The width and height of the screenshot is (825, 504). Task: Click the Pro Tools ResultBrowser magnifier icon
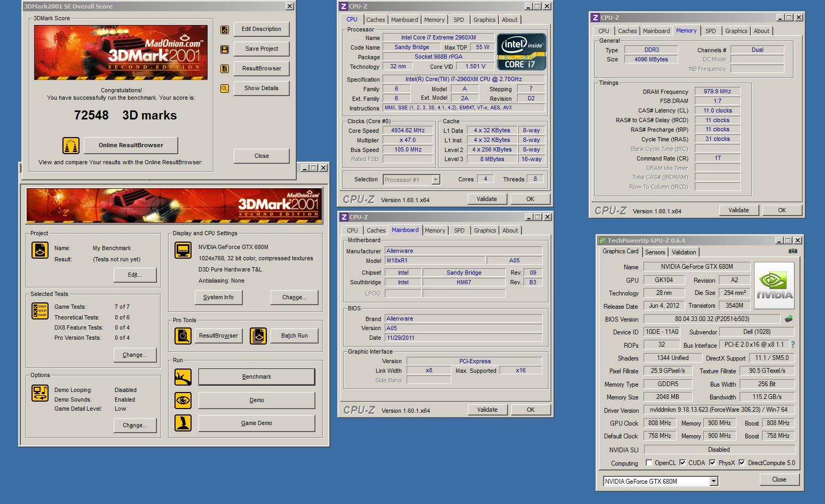[x=183, y=336]
